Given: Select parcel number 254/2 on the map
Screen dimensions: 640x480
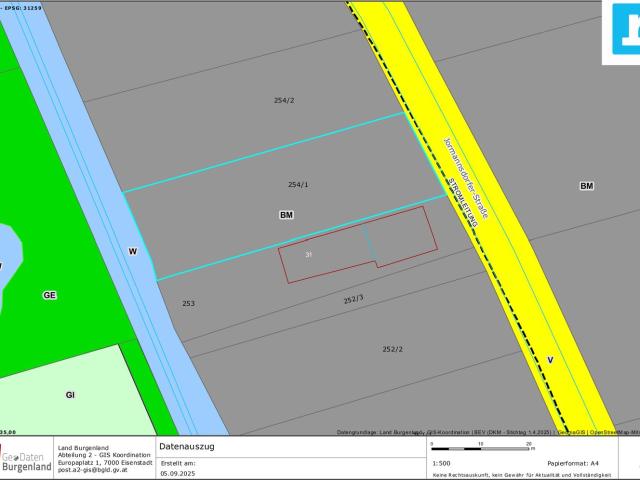Looking at the screenshot, I should point(285,100).
